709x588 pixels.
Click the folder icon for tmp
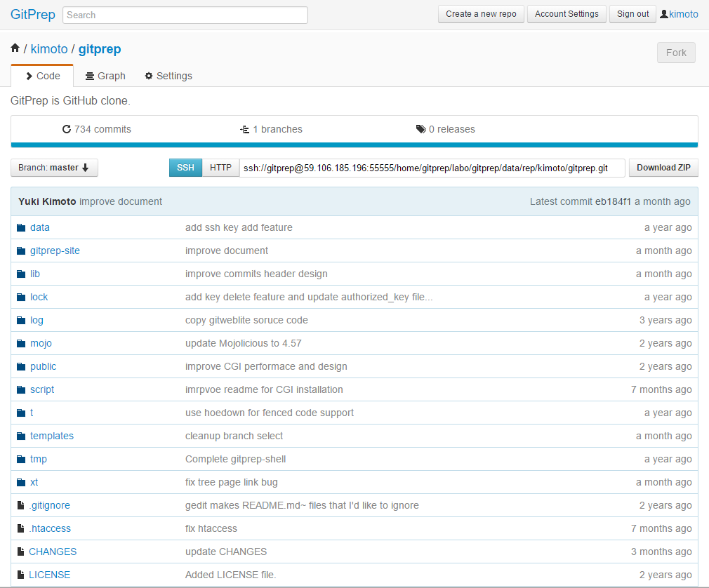[21, 459]
